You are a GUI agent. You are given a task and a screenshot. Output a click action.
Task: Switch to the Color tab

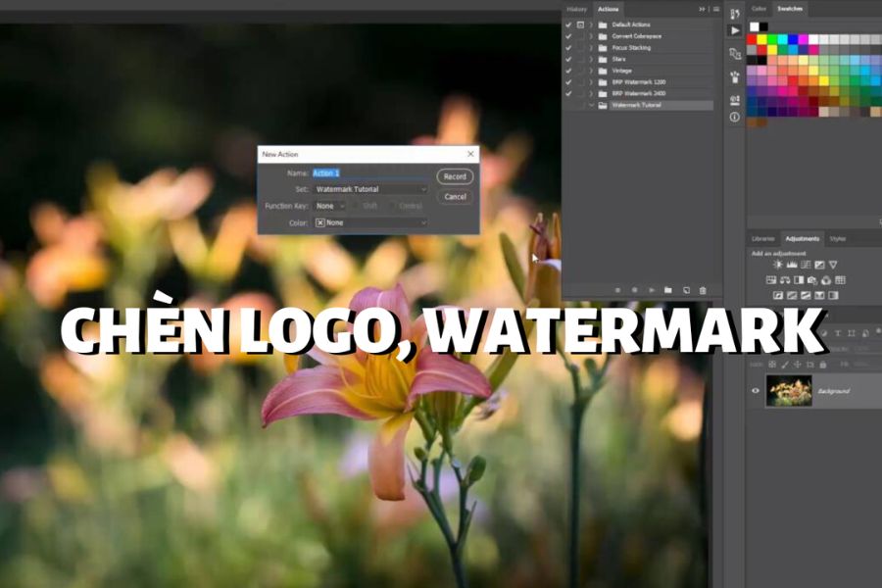[759, 9]
